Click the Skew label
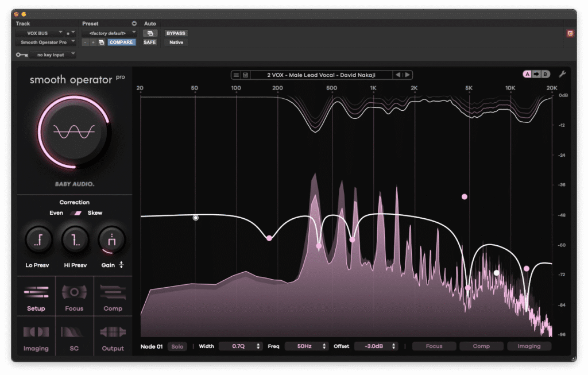588x375 pixels. (x=95, y=213)
